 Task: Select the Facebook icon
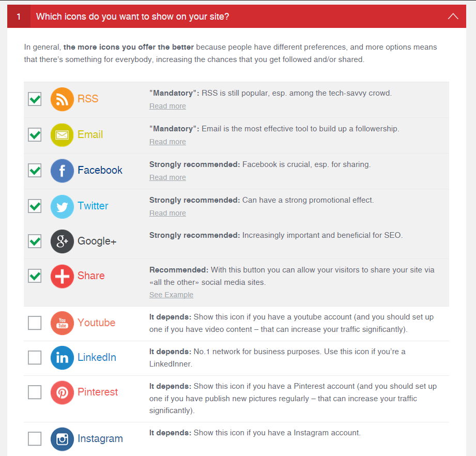(61, 170)
